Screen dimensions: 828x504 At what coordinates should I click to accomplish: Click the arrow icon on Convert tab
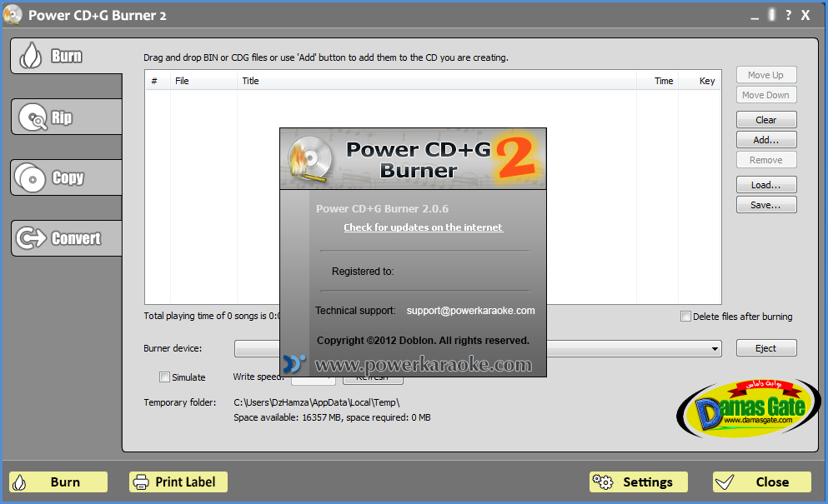click(31, 238)
